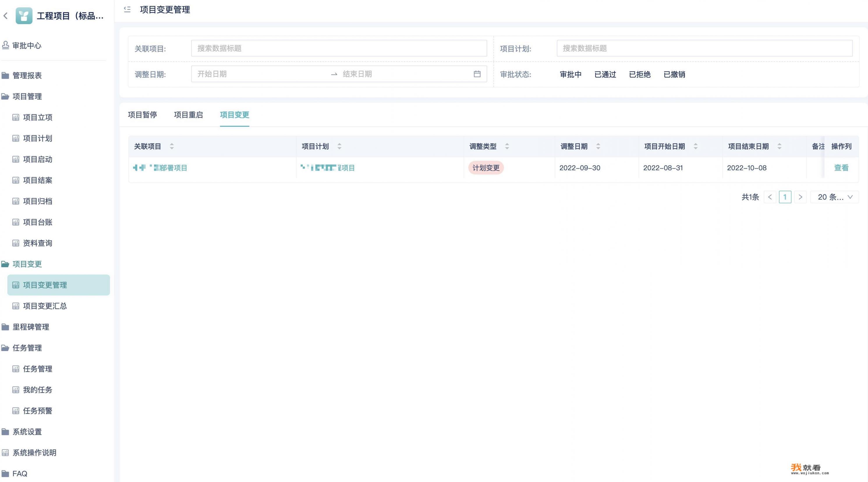This screenshot has width=868, height=482.
Task: Sort by the 调整日期 column arrows
Action: (x=598, y=146)
